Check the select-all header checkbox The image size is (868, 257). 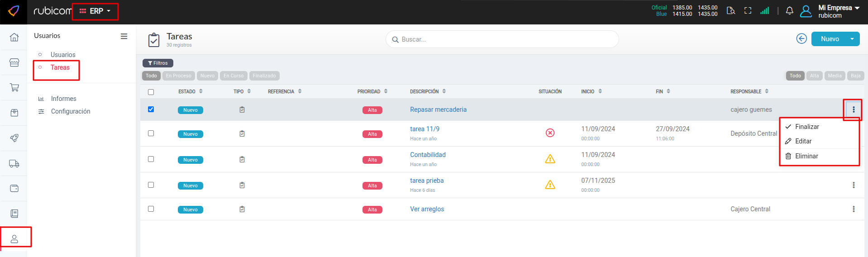tap(151, 92)
